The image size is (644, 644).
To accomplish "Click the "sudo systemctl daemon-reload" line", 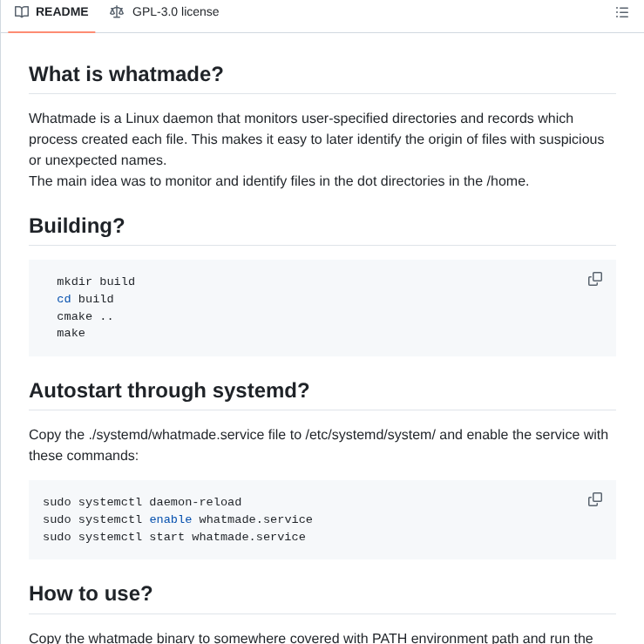I will coord(142,502).
